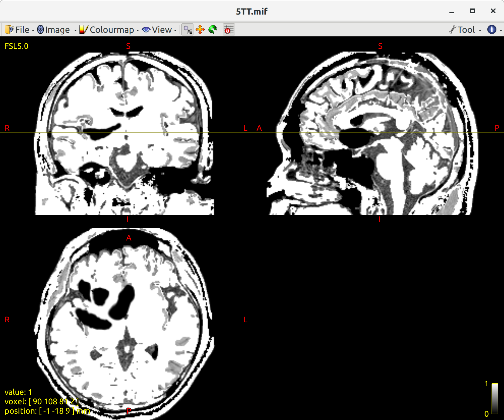Expand the Image menu dropdown arrow
Image resolution: width=504 pixels, height=420 pixels.
pos(75,30)
